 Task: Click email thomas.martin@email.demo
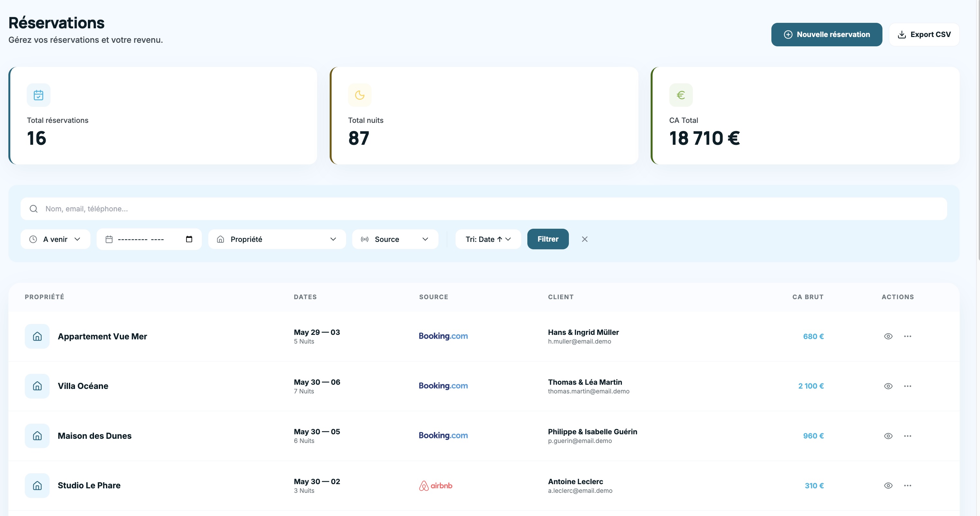pyautogui.click(x=589, y=391)
